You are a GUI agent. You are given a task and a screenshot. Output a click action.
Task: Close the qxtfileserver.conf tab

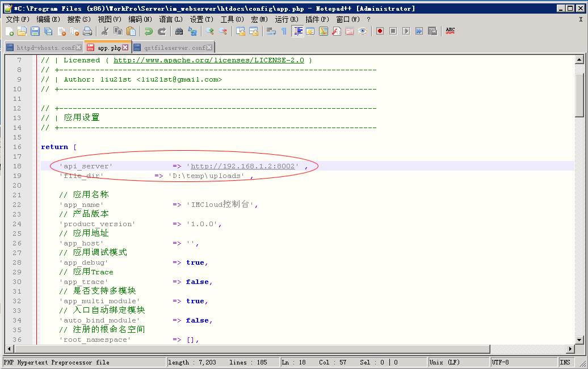click(x=209, y=48)
